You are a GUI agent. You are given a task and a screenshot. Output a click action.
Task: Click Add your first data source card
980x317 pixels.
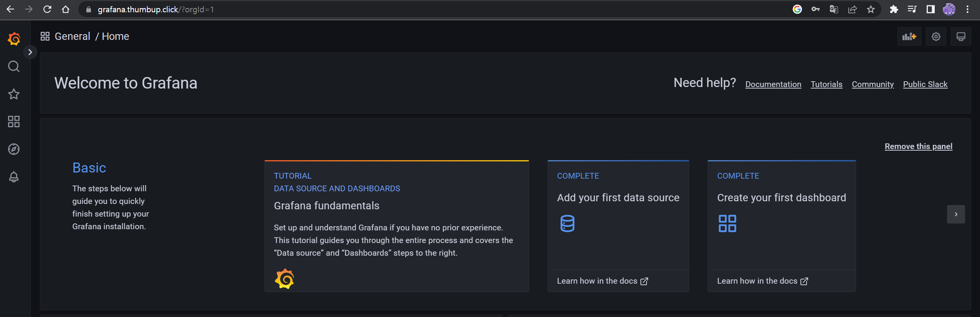[x=618, y=226]
